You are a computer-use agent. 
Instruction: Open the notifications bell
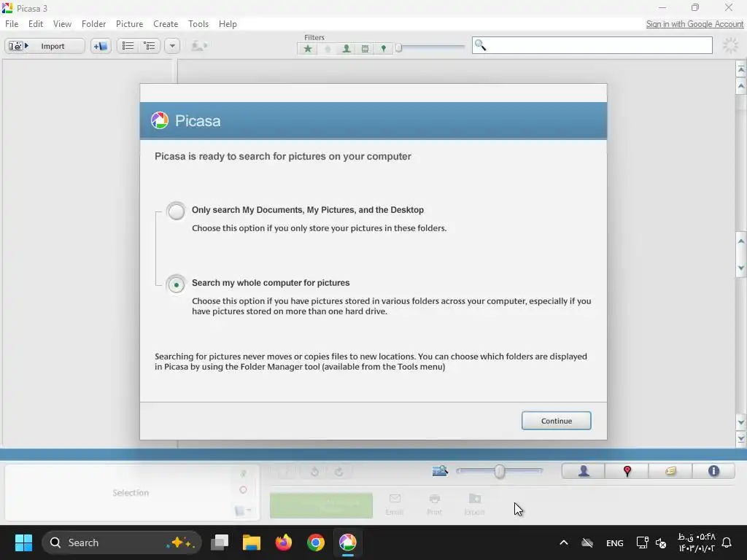(727, 542)
